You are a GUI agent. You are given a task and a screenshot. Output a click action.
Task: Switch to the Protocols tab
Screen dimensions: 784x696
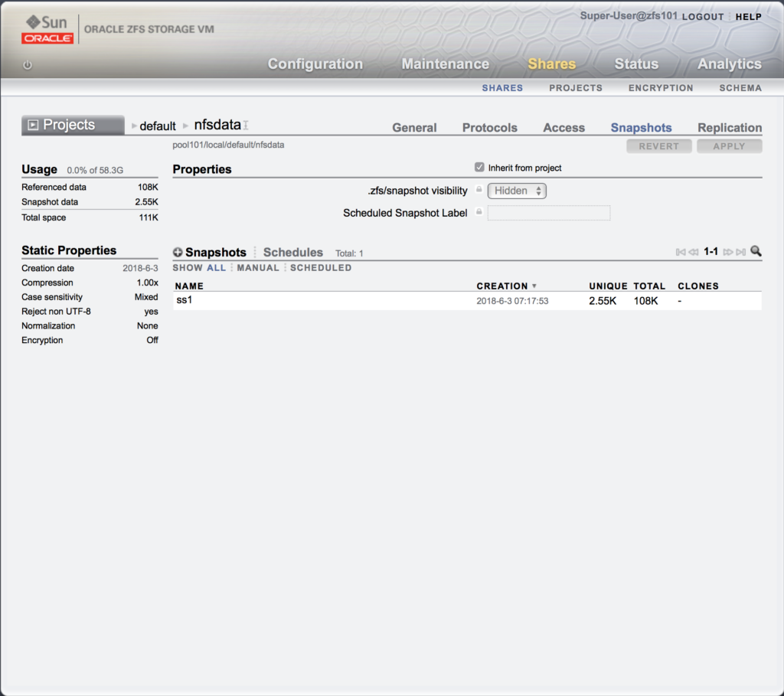pos(489,128)
